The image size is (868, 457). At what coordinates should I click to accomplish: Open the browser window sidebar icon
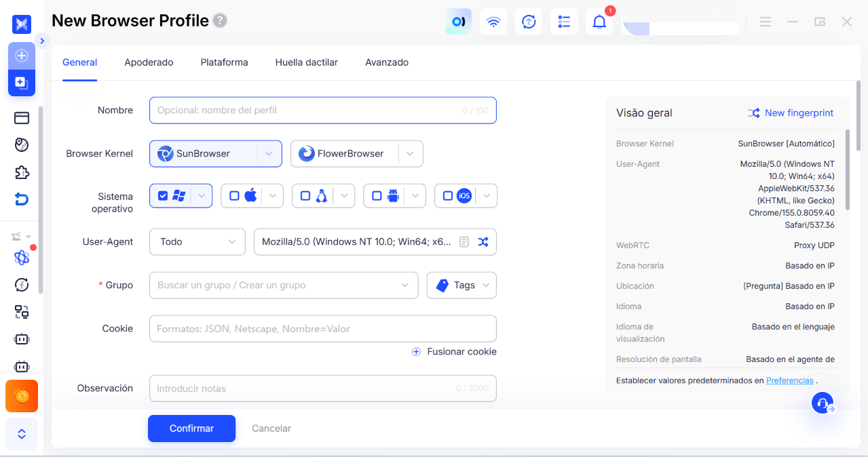pos(22,118)
